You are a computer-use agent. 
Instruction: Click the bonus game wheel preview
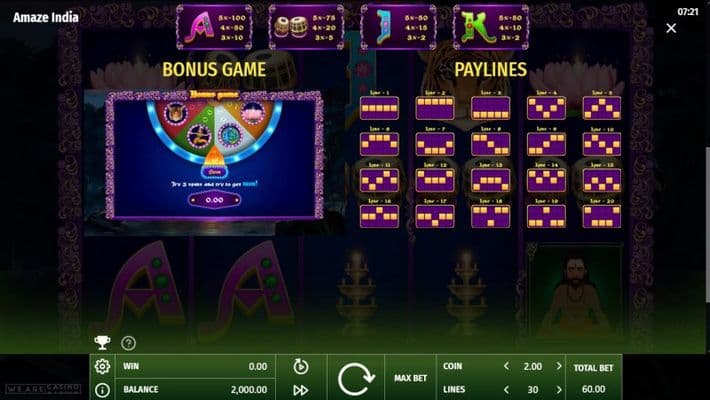(x=214, y=155)
